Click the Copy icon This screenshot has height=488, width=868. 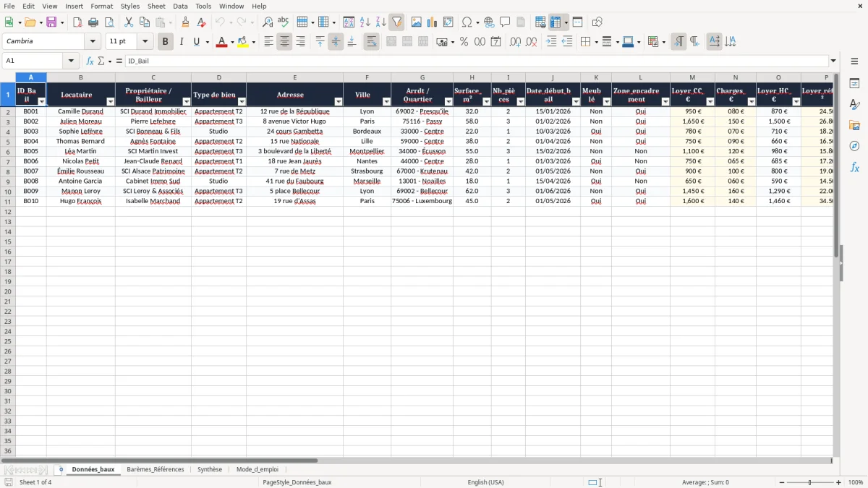pyautogui.click(x=145, y=22)
